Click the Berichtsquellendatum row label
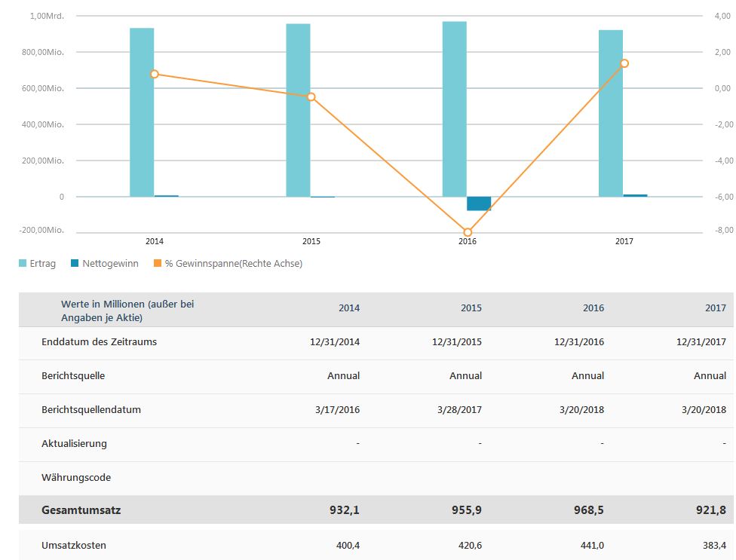 point(91,410)
